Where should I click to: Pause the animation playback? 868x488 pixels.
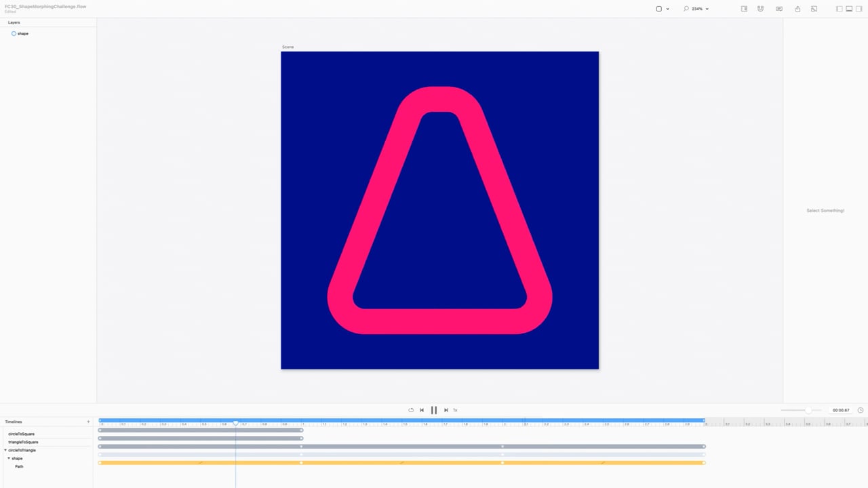pyautogui.click(x=434, y=410)
